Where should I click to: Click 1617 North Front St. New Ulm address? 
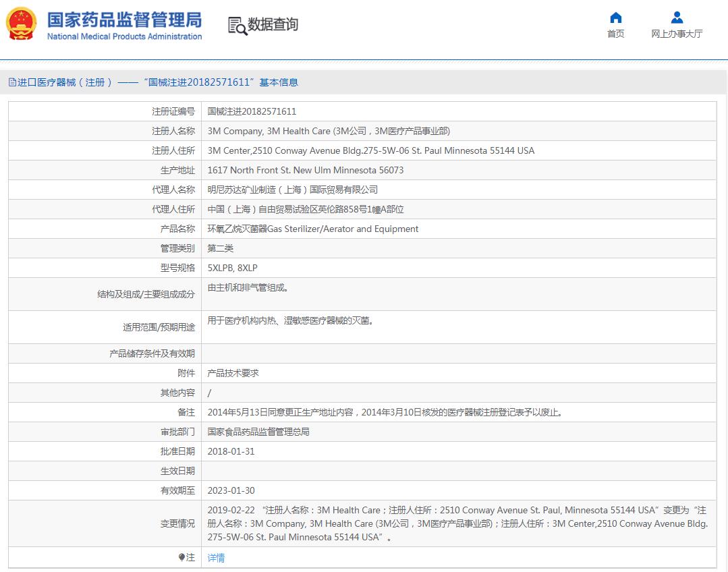(306, 170)
